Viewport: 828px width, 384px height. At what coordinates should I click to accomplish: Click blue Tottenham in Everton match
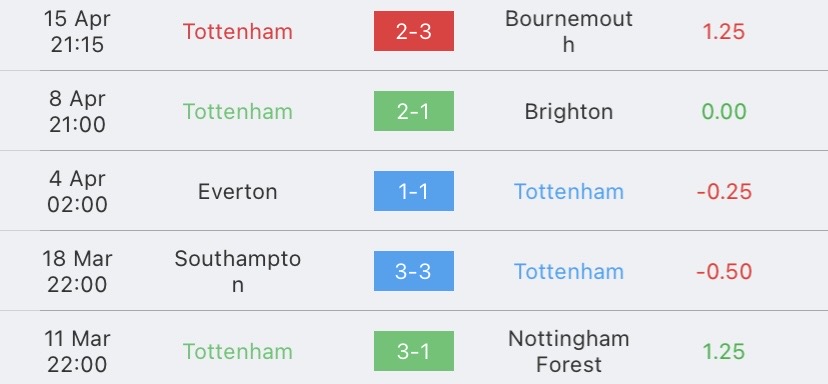569,191
